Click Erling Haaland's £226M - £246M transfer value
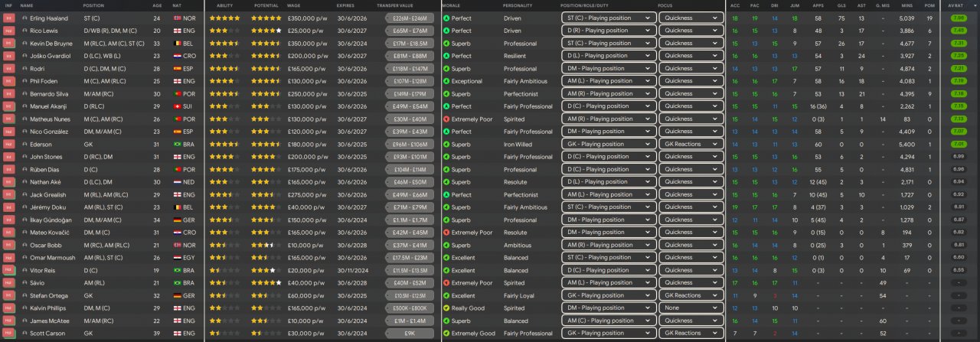The image size is (980, 342). coord(409,17)
